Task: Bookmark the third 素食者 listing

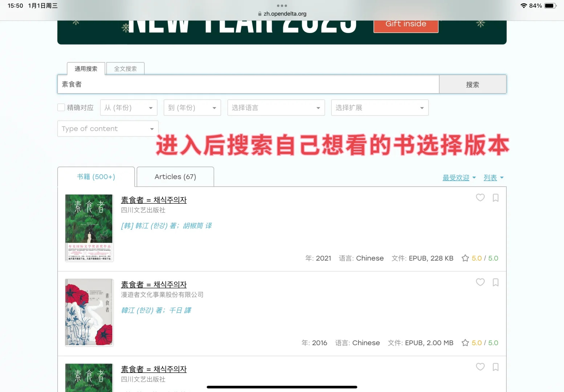Action: (x=495, y=367)
